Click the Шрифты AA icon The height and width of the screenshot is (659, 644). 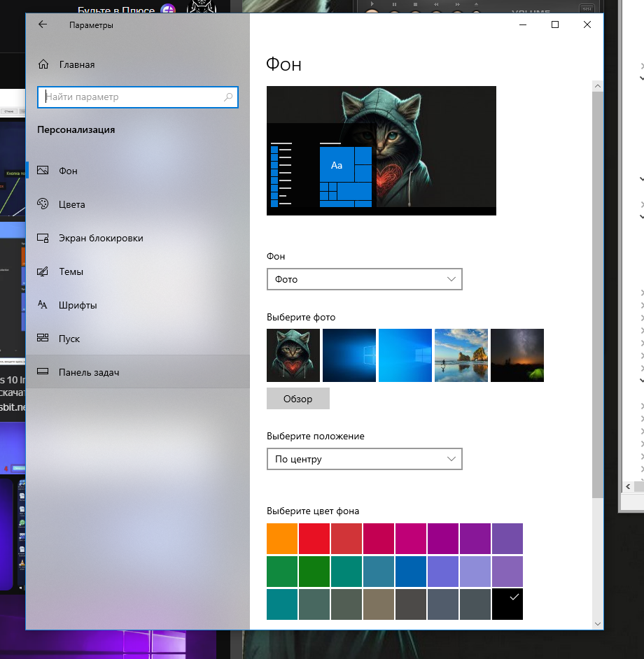[43, 305]
